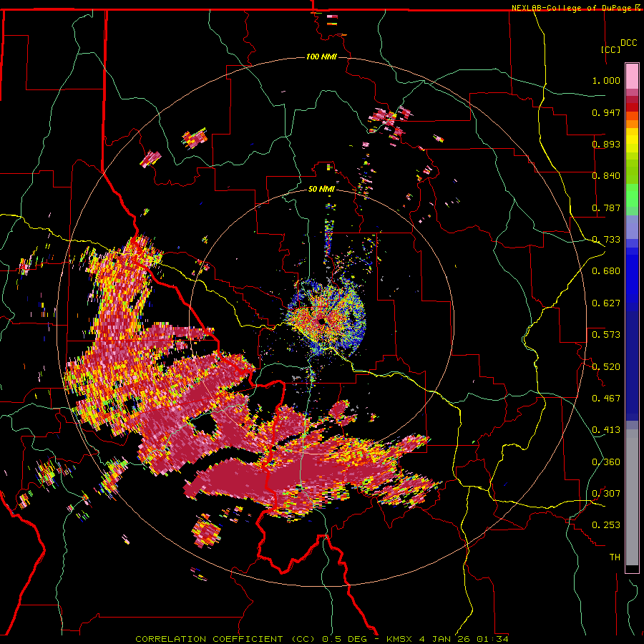Image resolution: width=644 pixels, height=644 pixels.
Task: Click the 0.840 legend value
Action: [606, 176]
